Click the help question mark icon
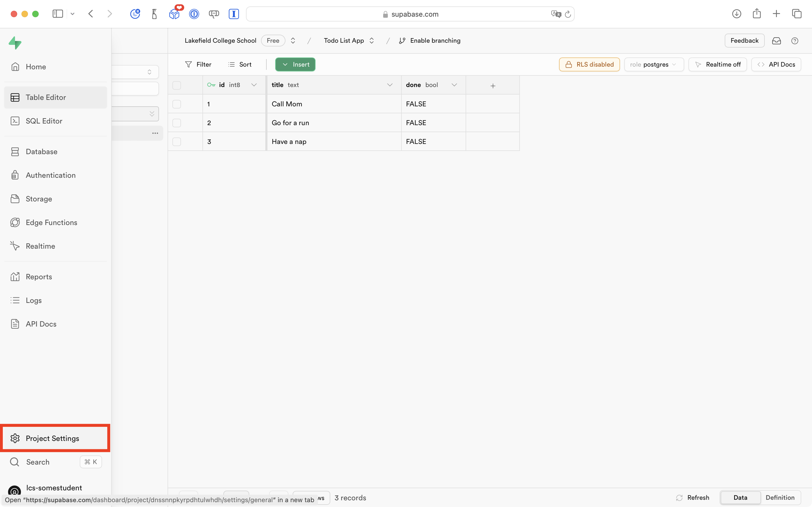Image resolution: width=812 pixels, height=507 pixels. click(795, 41)
